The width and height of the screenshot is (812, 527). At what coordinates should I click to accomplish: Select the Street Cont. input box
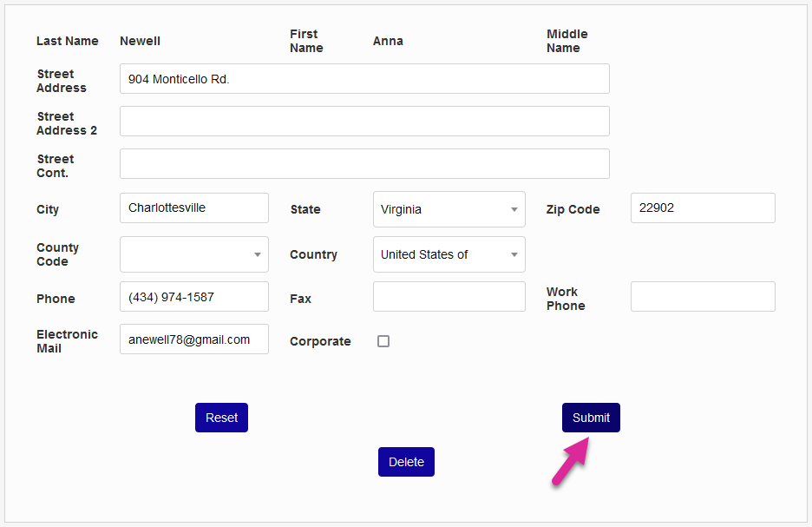point(364,164)
